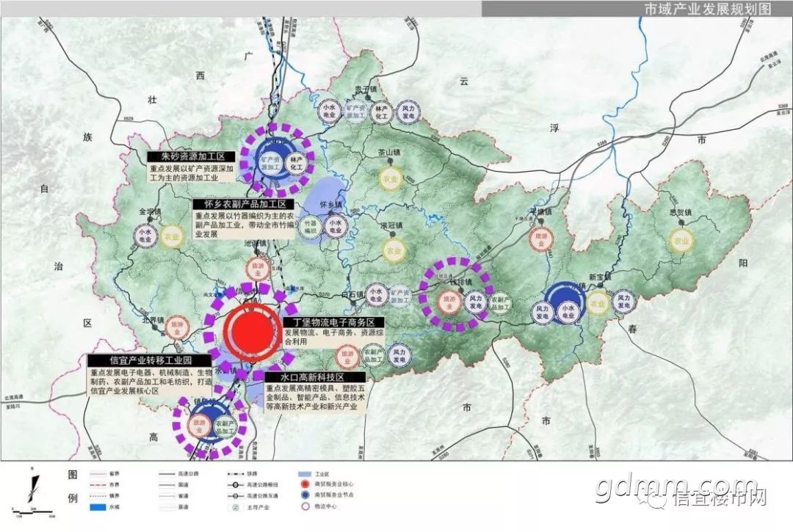The height and width of the screenshot is (532, 793).
Task: Click the 农业 circle beside 金垌镇
Action: (x=171, y=236)
